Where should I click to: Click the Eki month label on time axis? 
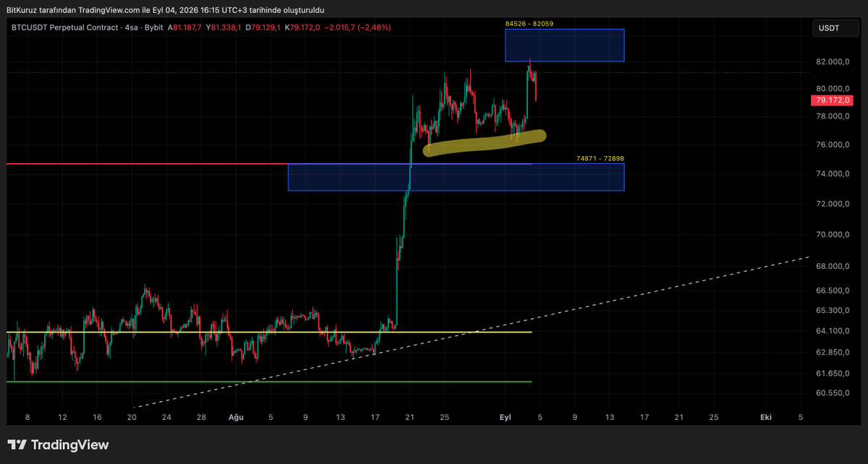[766, 417]
